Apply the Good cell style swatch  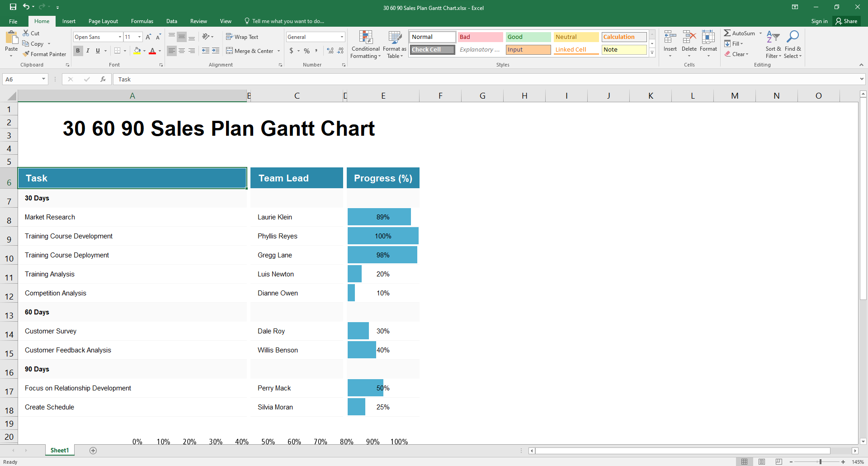tap(528, 37)
